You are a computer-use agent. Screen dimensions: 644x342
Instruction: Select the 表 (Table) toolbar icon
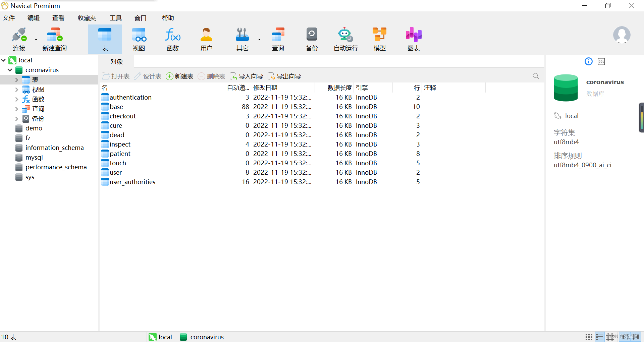[x=105, y=39]
